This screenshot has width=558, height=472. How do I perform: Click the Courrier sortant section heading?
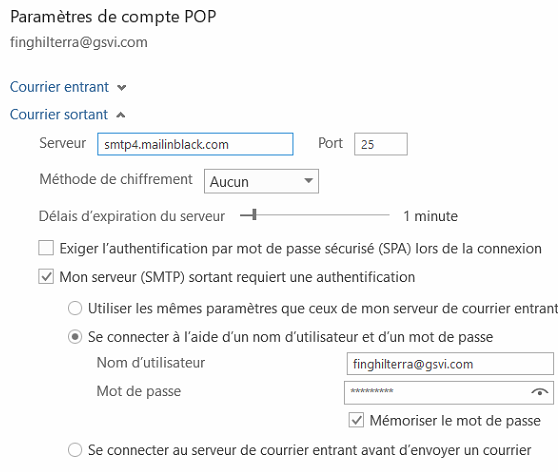tap(59, 114)
